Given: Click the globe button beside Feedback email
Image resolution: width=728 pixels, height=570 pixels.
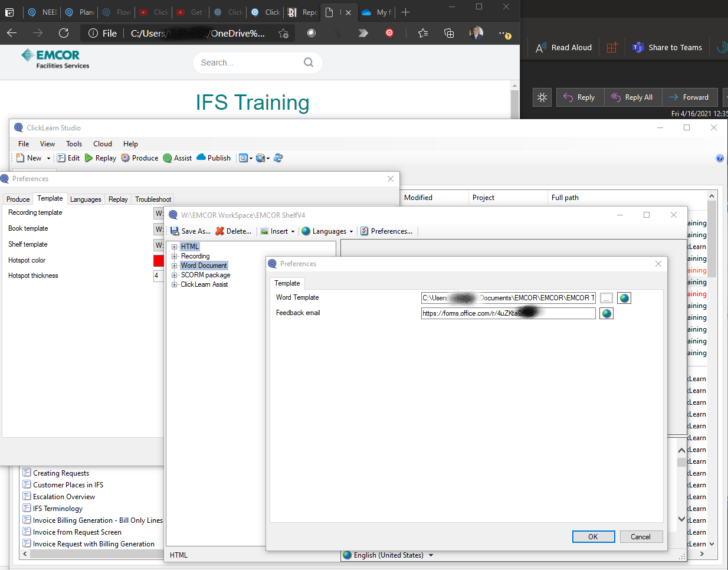Looking at the screenshot, I should tap(606, 313).
